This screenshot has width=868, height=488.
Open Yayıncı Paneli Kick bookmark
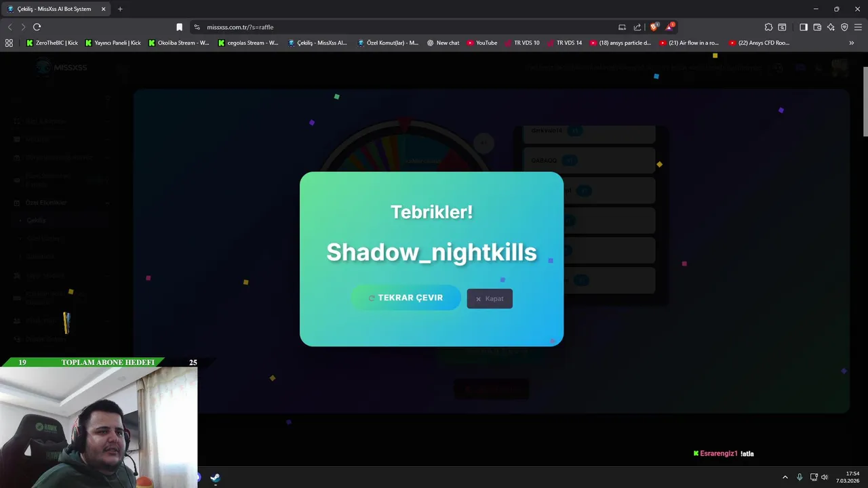click(113, 43)
